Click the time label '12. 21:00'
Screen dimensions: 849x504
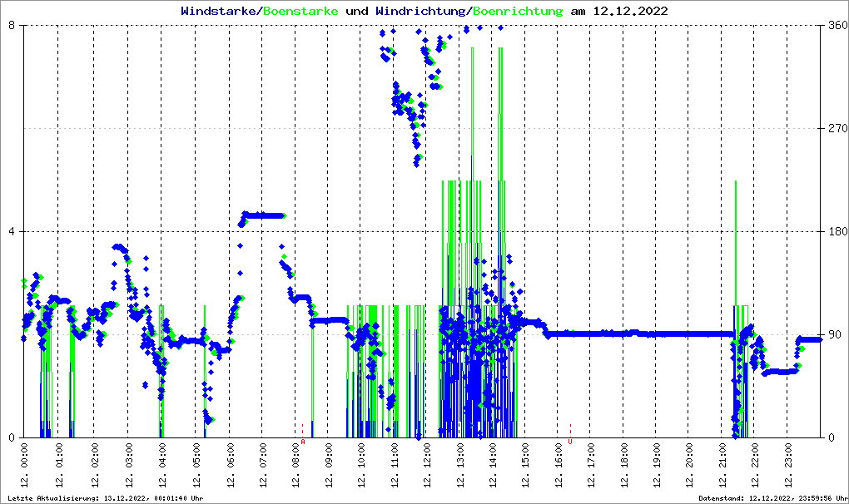click(722, 465)
